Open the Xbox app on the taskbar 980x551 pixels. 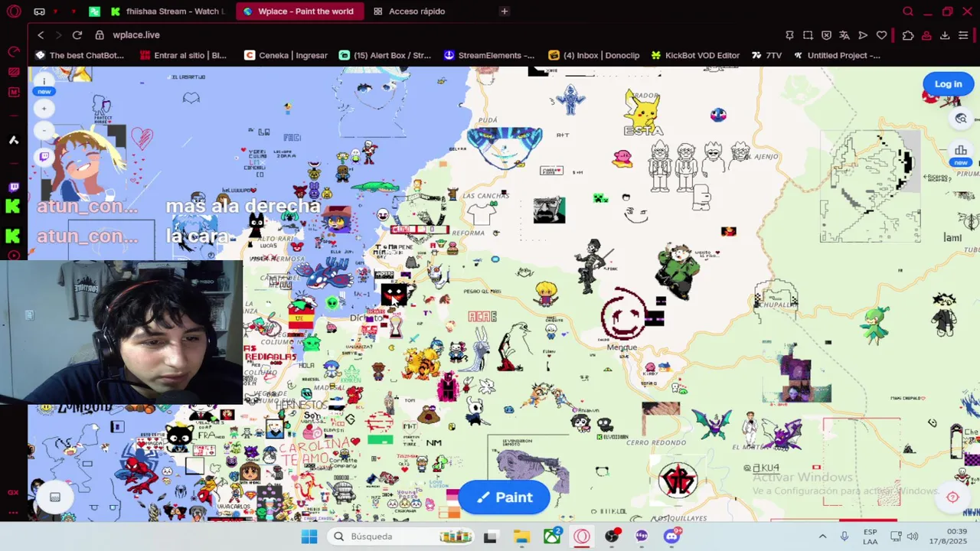[x=552, y=536]
